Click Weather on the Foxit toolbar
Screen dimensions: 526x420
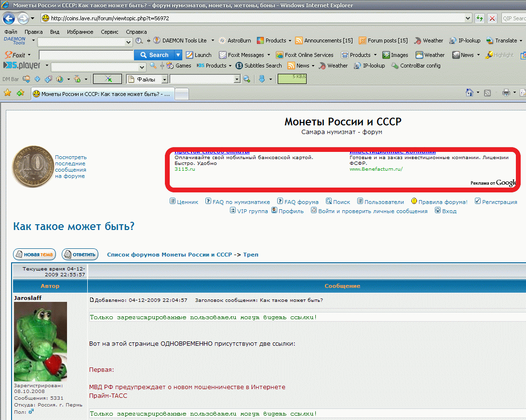pyautogui.click(x=430, y=55)
